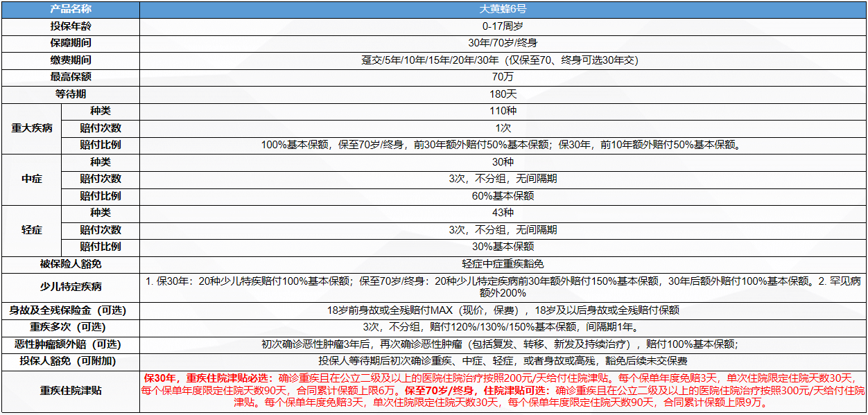Screen dimensions: 868x415
Task: Click 种类 label in the 重大疾病 group
Action: point(101,111)
